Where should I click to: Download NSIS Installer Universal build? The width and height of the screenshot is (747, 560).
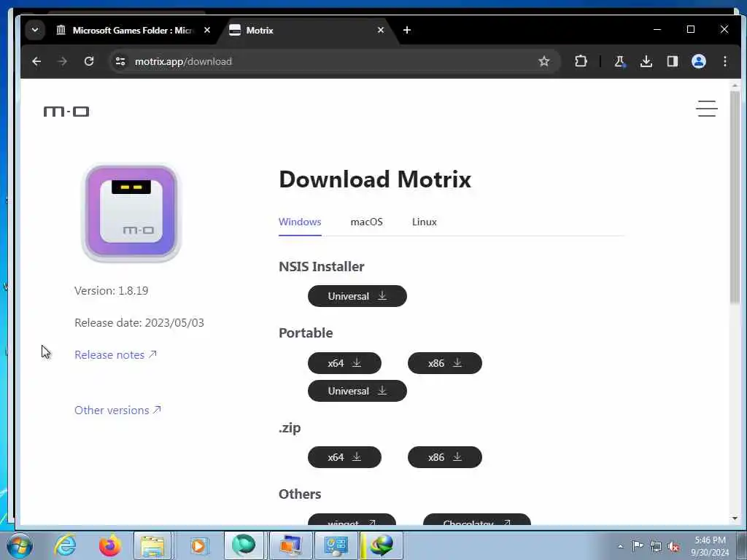pos(357,296)
